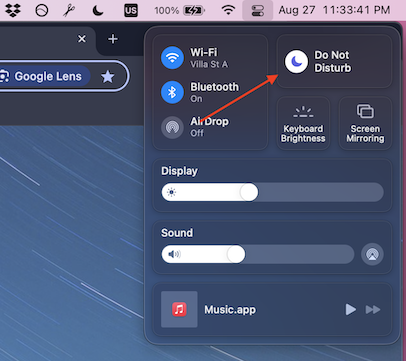The image size is (406, 361).
Task: Click the sun icon on the Display slider
Action: click(171, 192)
